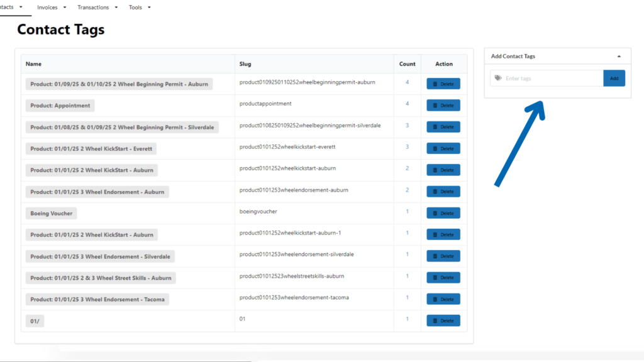This screenshot has height=362, width=644.
Task: Click the Boeing Voucher tag name
Action: [x=52, y=214]
